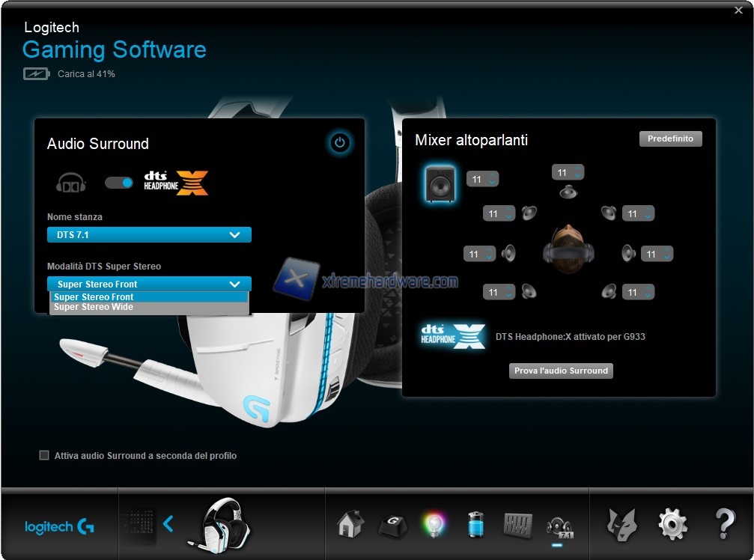Open help with the question mark icon
Screen dimensions: 754x560
(724, 524)
